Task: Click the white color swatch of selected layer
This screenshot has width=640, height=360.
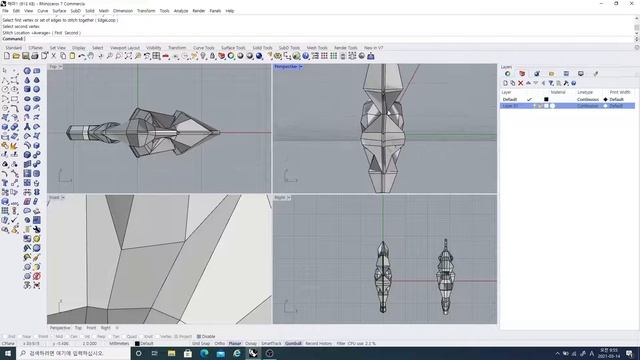Action: click(x=546, y=106)
